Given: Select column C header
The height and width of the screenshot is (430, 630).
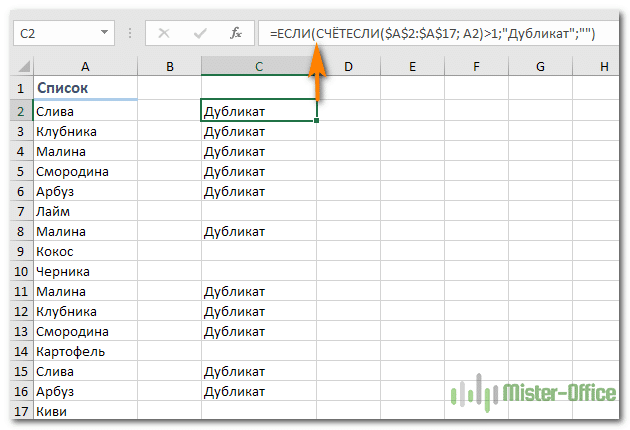Looking at the screenshot, I should tap(258, 67).
